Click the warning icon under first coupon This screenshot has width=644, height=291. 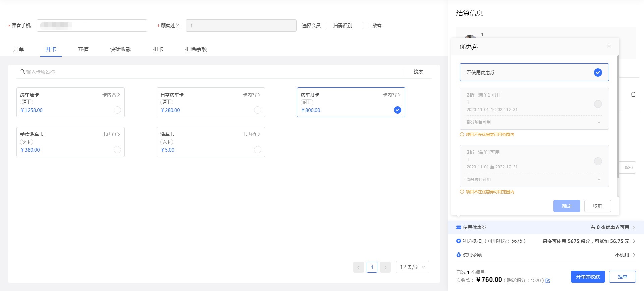pos(462,134)
